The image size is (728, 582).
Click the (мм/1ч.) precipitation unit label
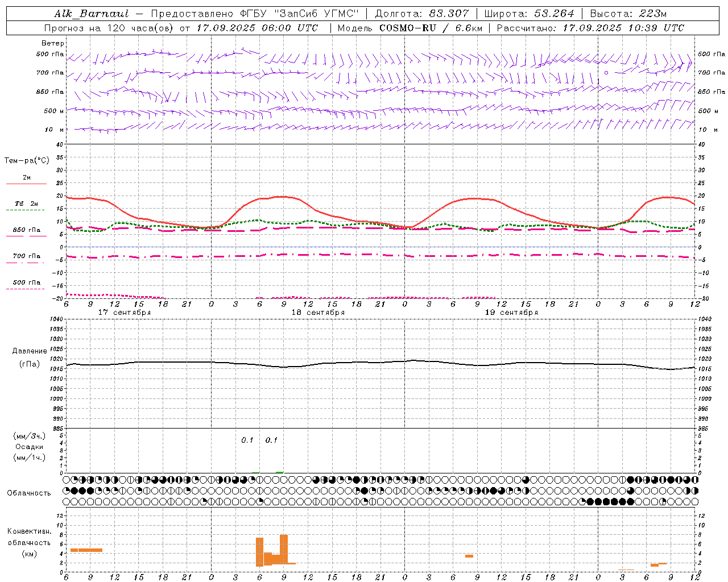(30, 458)
